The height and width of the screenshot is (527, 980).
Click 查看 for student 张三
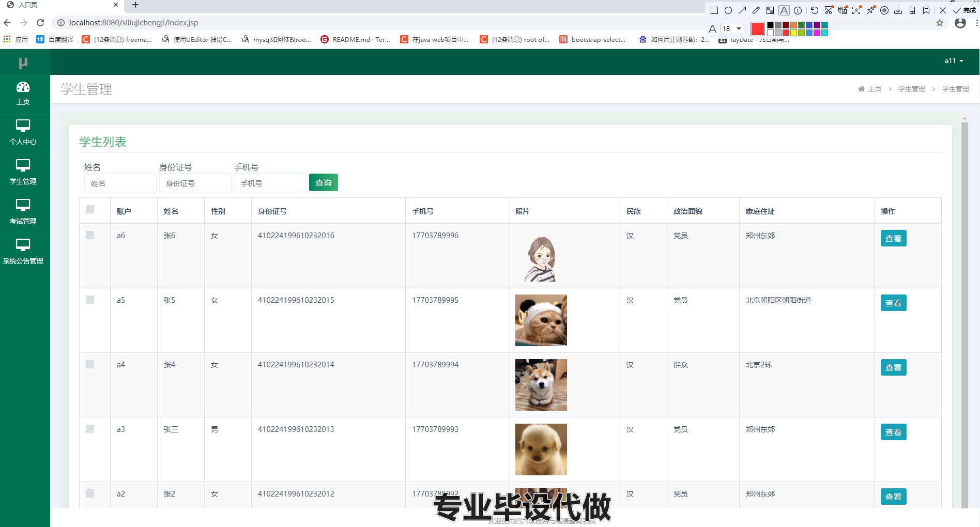[893, 432]
